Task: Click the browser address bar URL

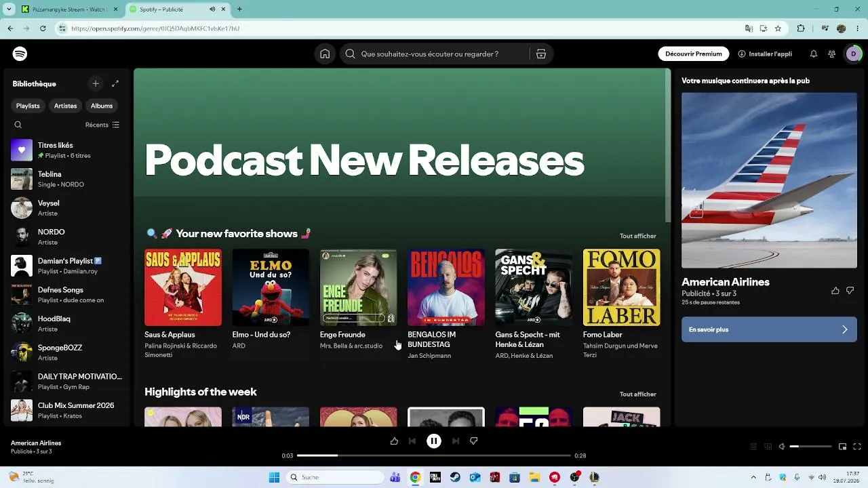Action: [x=155, y=28]
